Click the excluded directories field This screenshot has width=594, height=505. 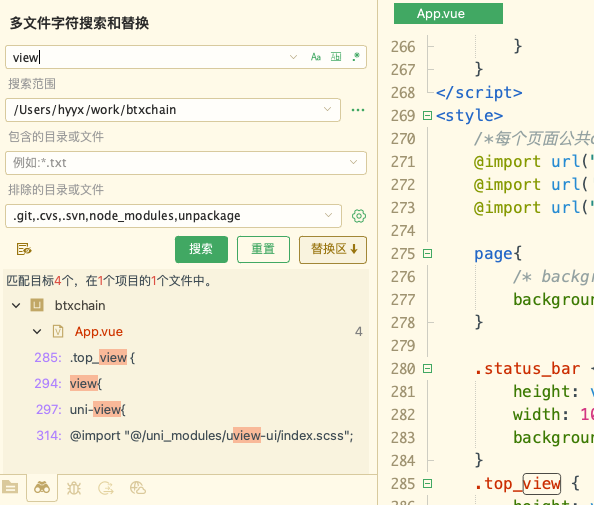[x=173, y=216]
